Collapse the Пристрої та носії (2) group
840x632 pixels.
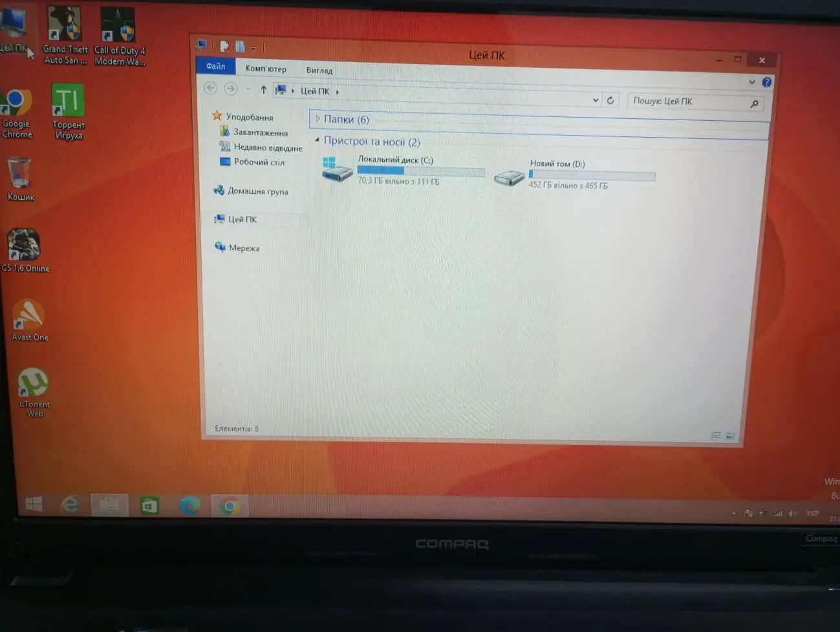(x=317, y=140)
